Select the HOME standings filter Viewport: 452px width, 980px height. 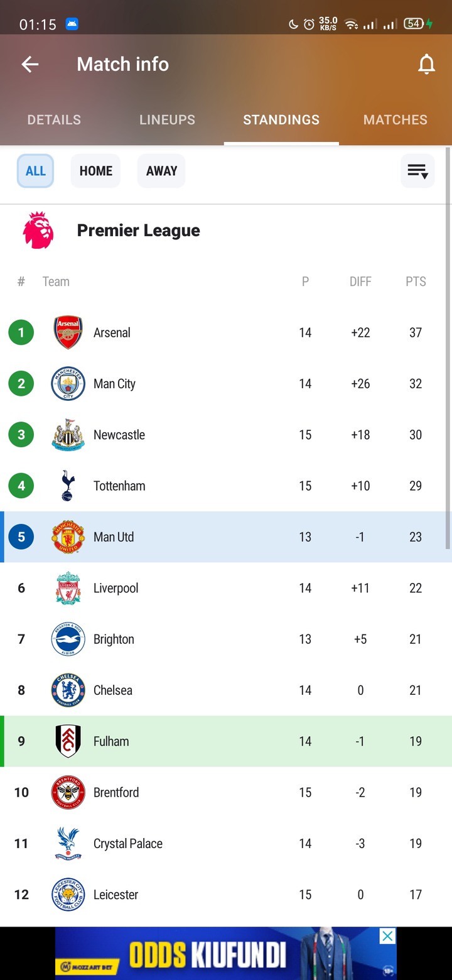click(95, 171)
